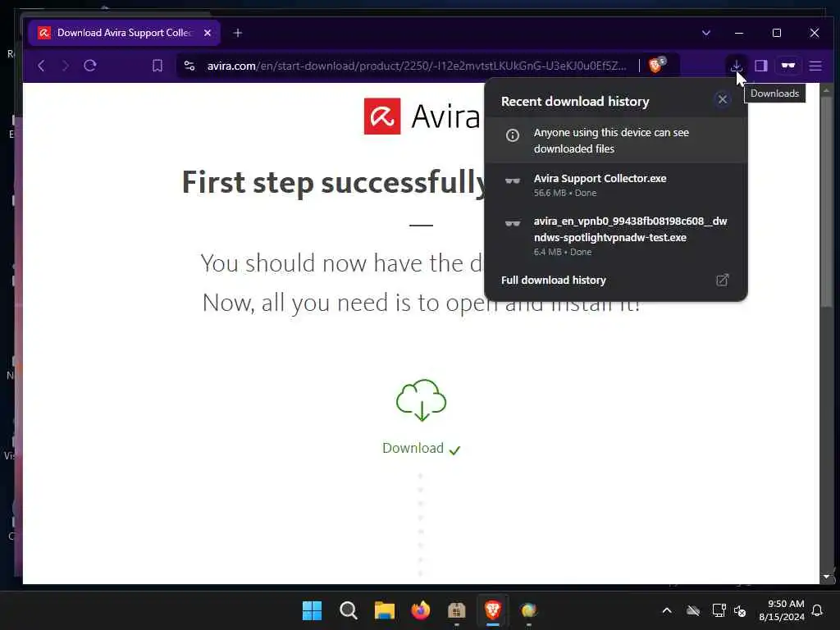
Task: Open the clock showing 9:50 AM
Action: pyautogui.click(x=781, y=610)
